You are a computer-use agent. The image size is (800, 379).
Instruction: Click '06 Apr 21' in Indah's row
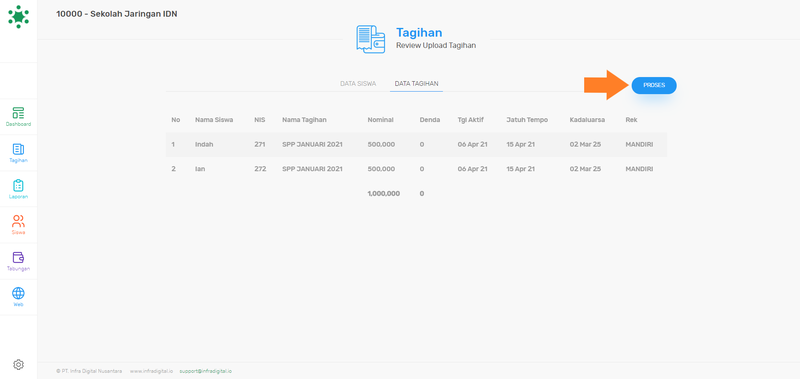point(472,144)
